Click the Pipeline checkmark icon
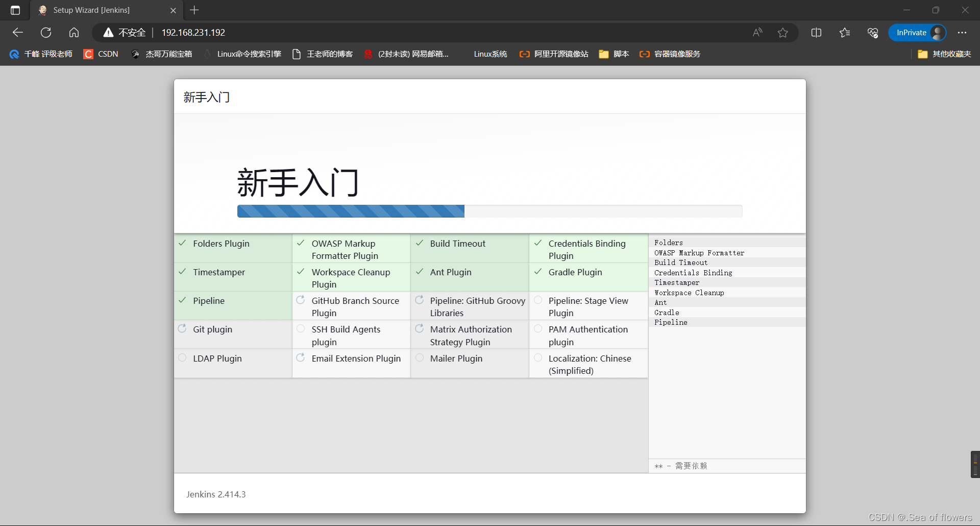The width and height of the screenshot is (980, 526). point(182,300)
